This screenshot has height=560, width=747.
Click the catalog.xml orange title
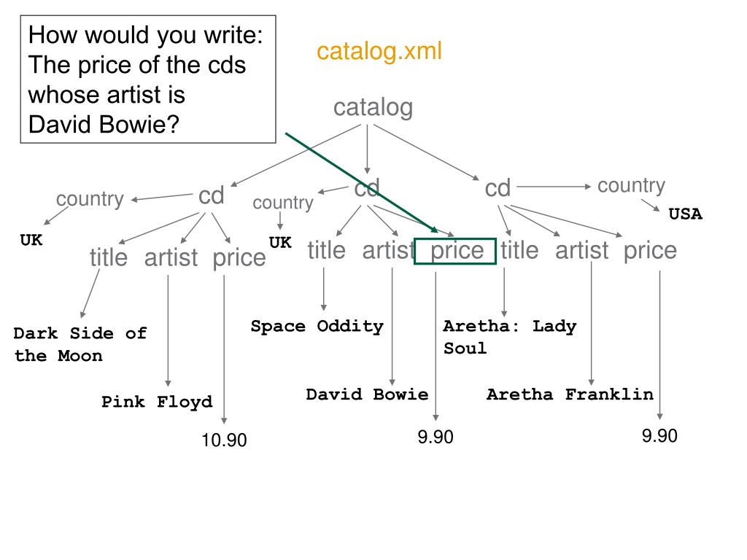379,51
